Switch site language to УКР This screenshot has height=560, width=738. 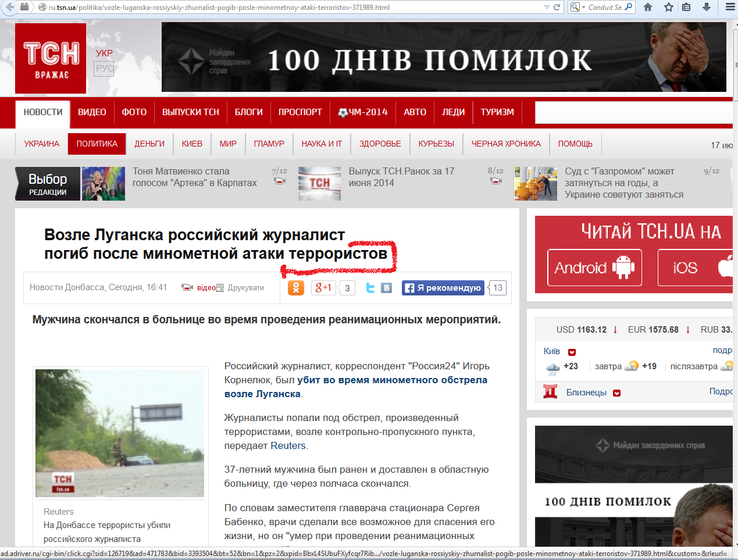coord(104,53)
